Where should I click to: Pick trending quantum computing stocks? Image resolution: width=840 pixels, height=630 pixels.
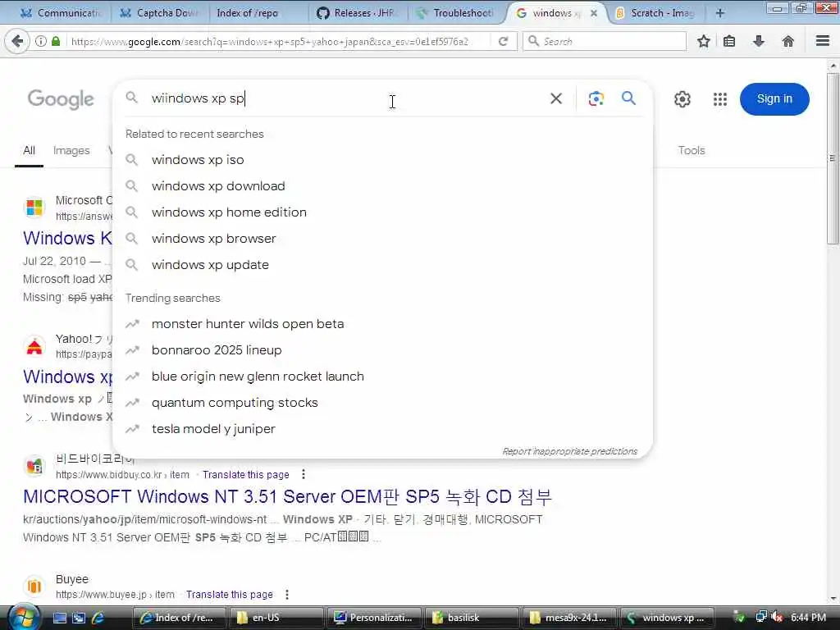coord(382,402)
